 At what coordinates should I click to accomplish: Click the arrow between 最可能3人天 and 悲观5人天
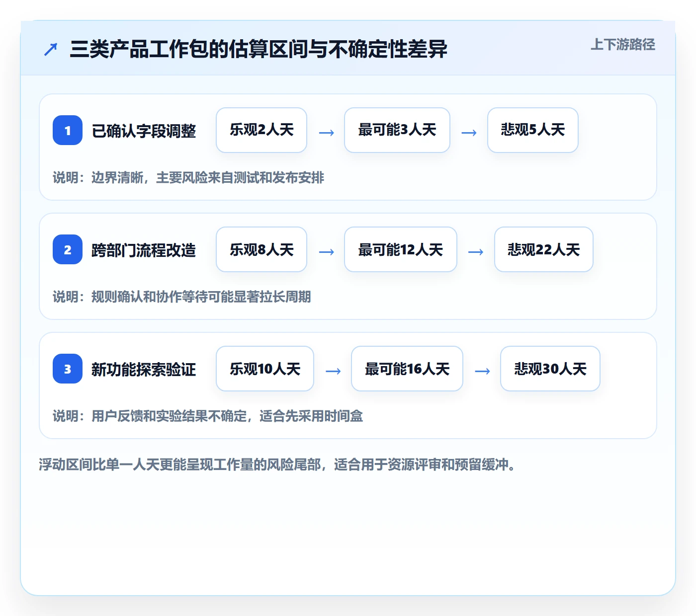(x=469, y=133)
